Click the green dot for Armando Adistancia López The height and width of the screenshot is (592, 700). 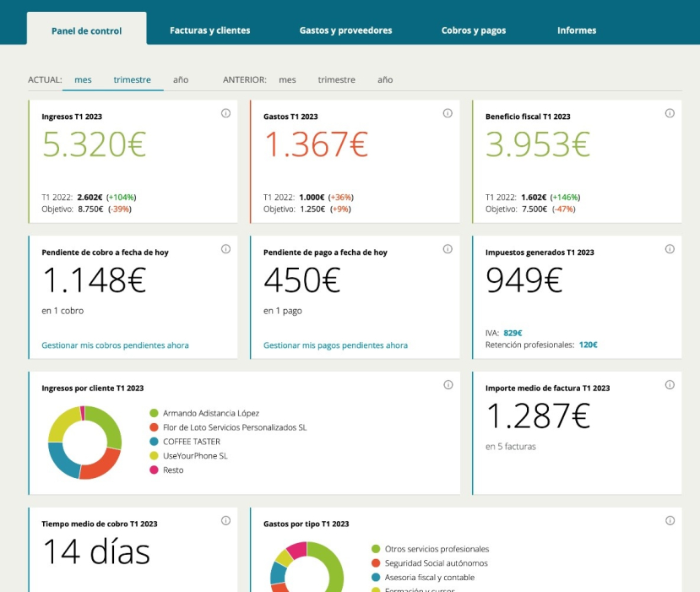pyautogui.click(x=155, y=414)
